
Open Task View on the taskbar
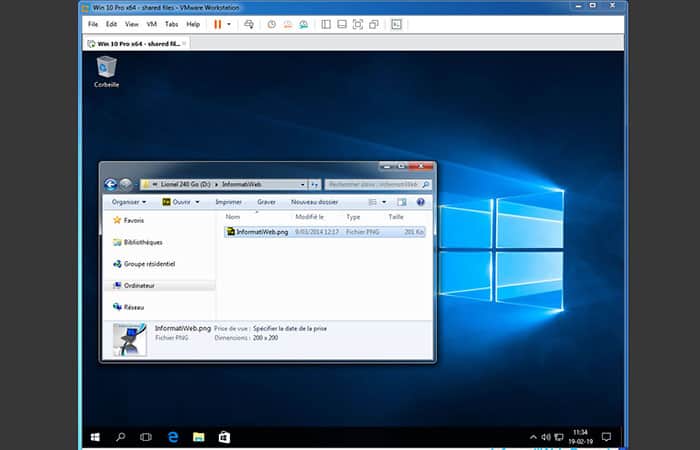click(x=146, y=437)
